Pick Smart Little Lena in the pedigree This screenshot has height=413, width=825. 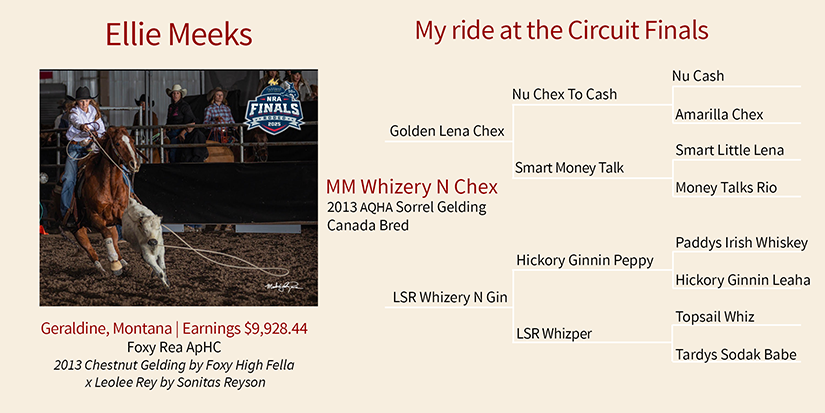click(729, 151)
